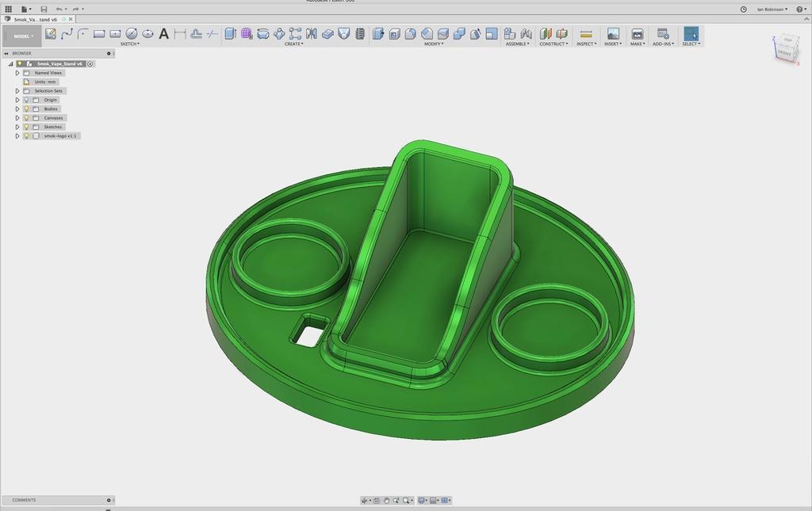Toggle visibility bulb for Origin folder
Viewport: 812px width, 511px height.
pos(26,100)
